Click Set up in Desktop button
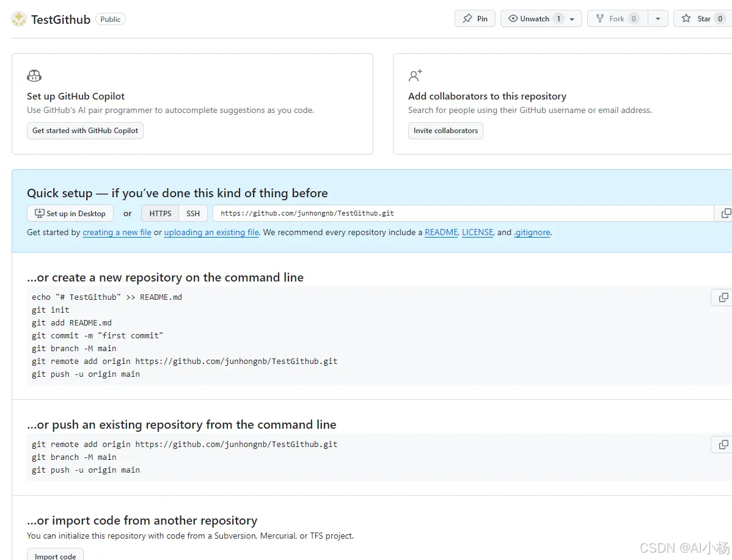 click(x=70, y=213)
